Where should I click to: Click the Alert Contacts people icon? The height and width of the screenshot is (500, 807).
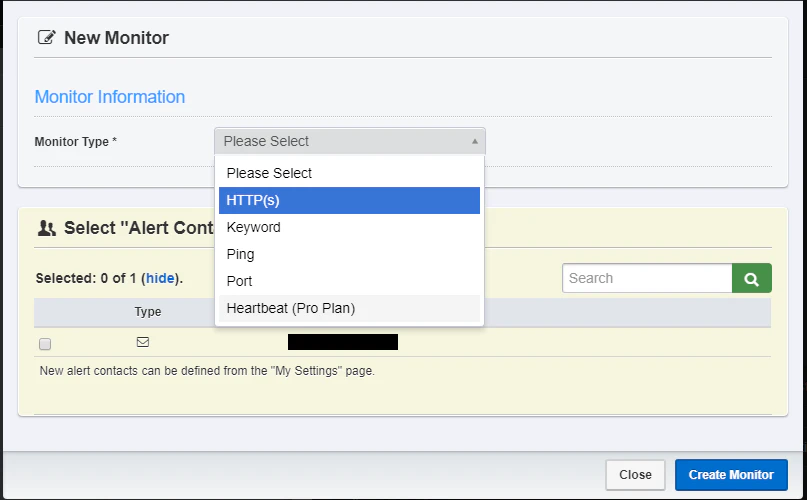click(x=47, y=228)
